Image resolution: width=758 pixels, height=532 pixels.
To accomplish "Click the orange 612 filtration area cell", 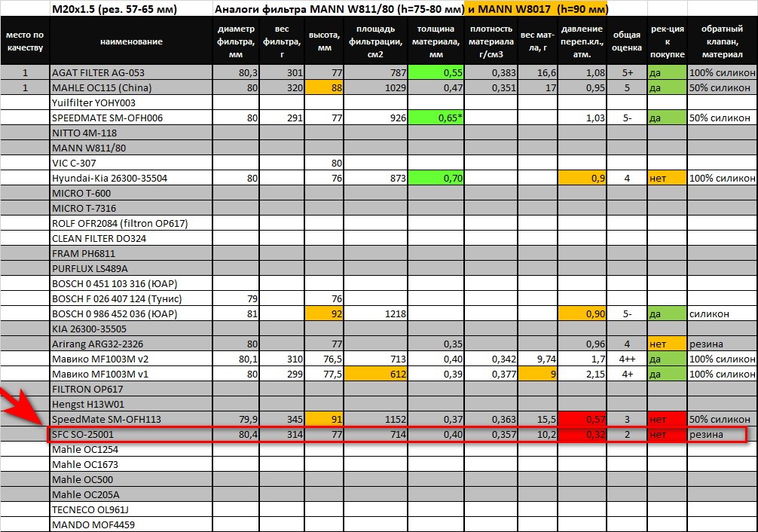I will click(375, 375).
